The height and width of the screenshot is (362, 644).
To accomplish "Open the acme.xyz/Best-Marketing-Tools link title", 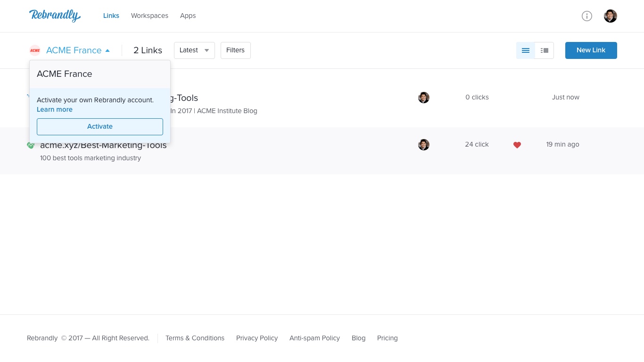I will tap(103, 145).
